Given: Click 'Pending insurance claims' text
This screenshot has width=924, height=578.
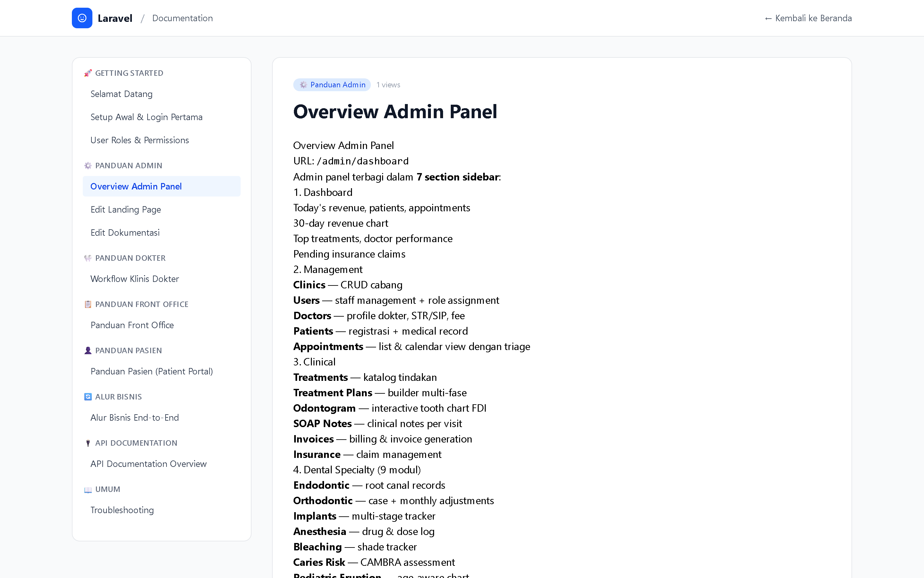Looking at the screenshot, I should 349,254.
